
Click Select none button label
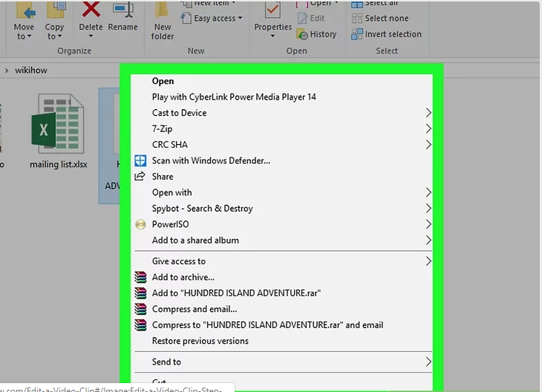coord(387,19)
